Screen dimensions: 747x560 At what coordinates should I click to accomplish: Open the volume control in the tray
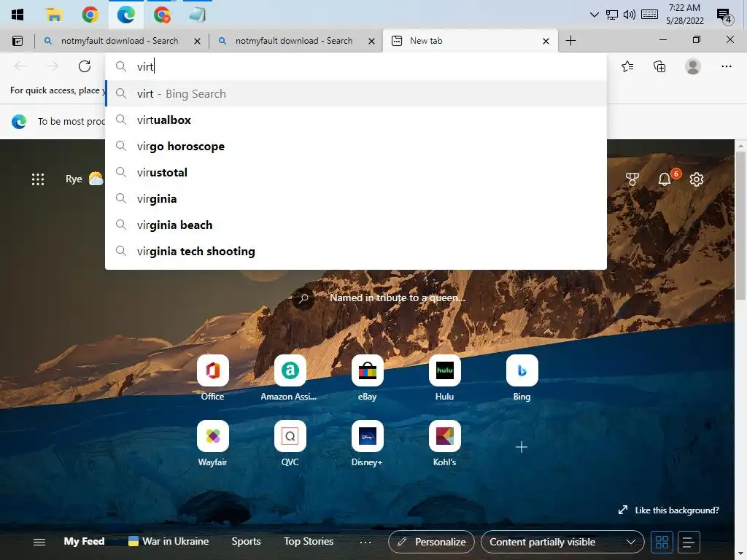(x=630, y=15)
